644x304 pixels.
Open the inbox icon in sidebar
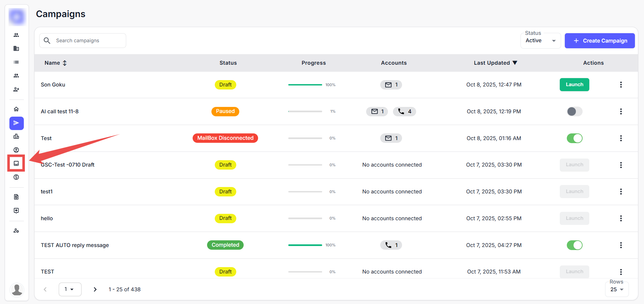click(16, 164)
